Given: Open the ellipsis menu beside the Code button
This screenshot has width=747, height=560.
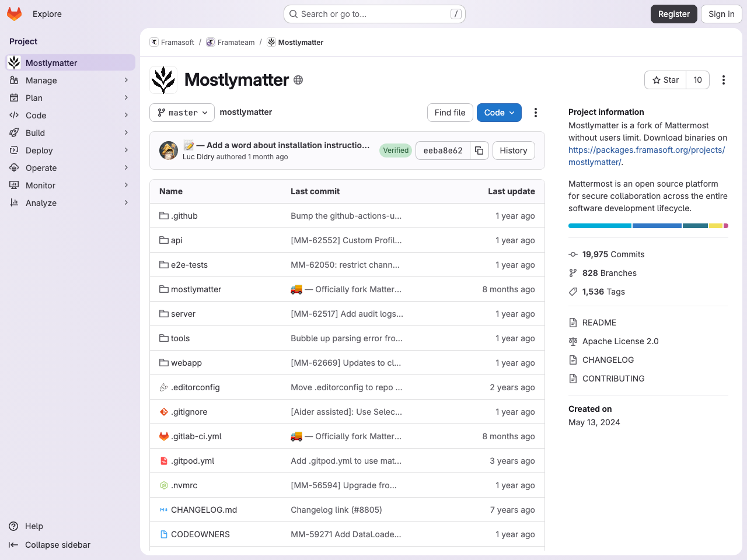Looking at the screenshot, I should (x=535, y=113).
